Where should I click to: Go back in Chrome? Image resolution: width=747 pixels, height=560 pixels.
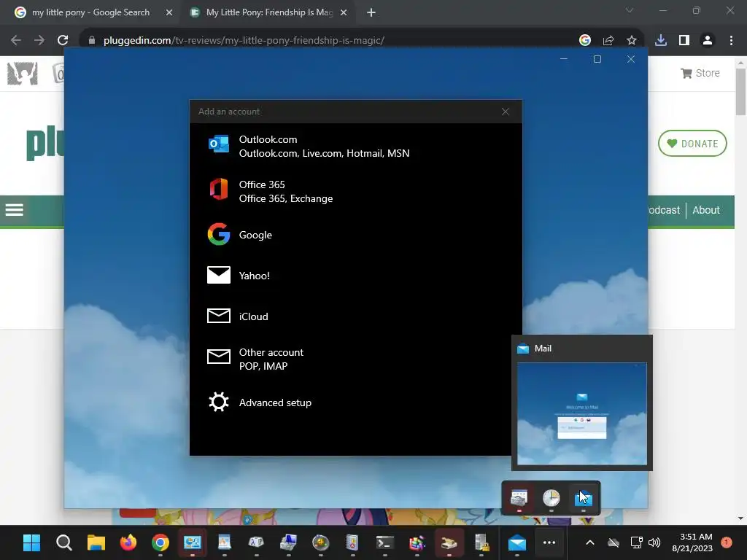click(16, 40)
